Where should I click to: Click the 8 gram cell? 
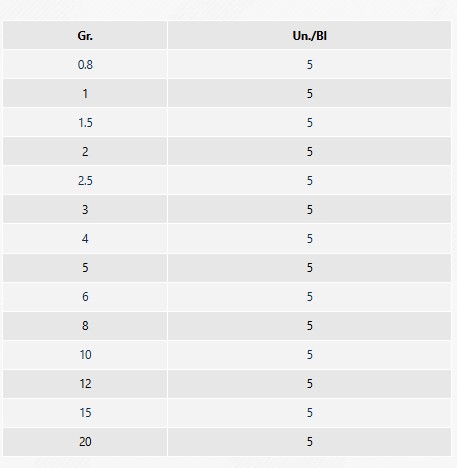[85, 325]
